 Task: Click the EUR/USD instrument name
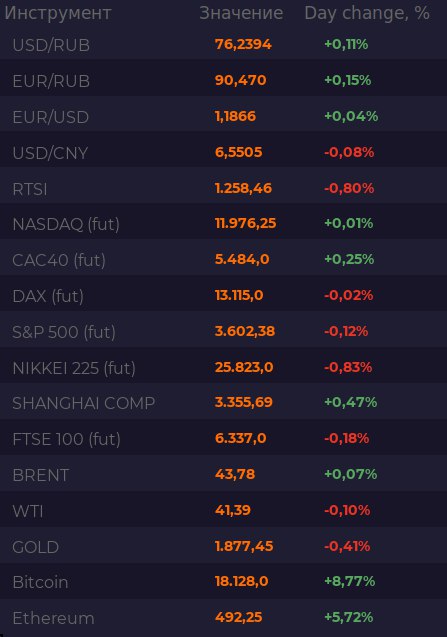tap(51, 117)
